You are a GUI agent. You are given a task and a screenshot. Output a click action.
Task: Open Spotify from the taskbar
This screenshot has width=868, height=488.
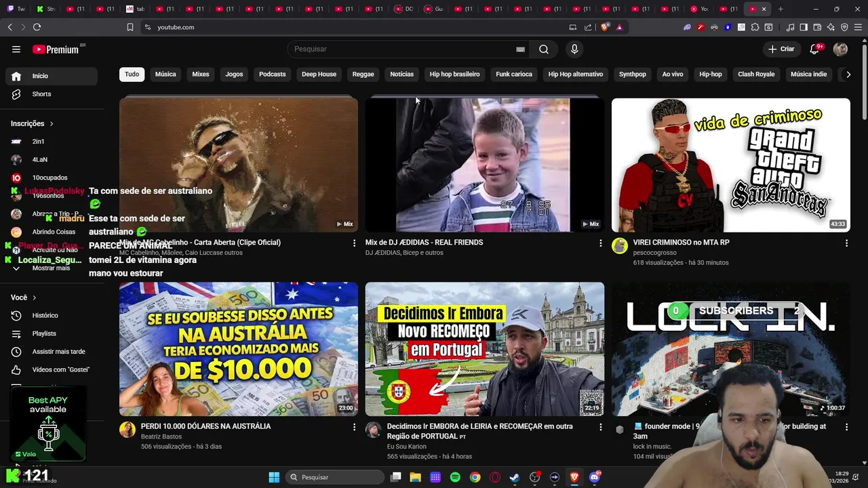[x=455, y=477]
